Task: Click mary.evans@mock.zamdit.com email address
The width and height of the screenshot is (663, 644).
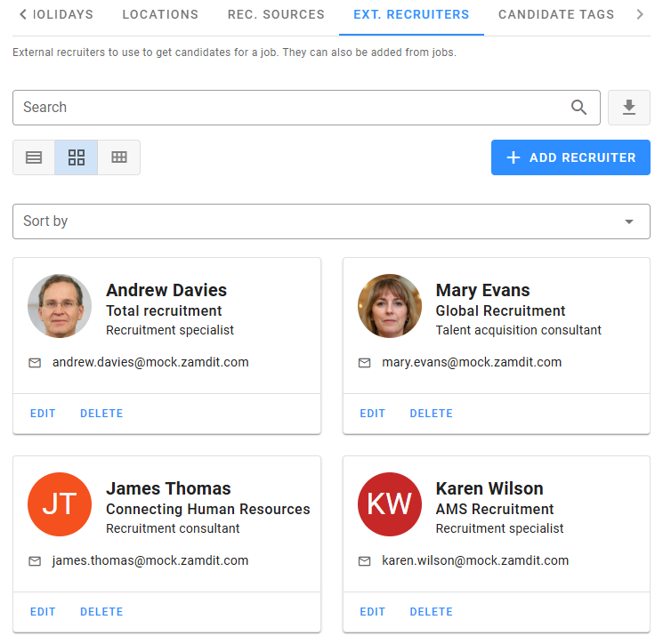Action: pyautogui.click(x=472, y=363)
